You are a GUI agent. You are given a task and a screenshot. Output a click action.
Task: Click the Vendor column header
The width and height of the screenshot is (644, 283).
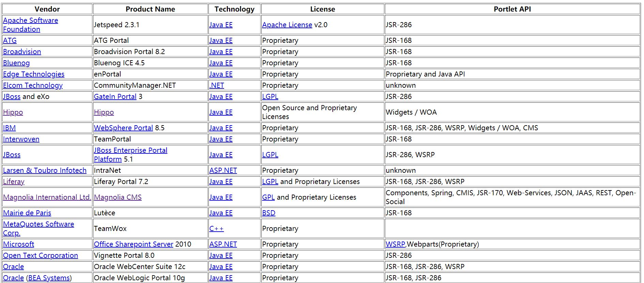pyautogui.click(x=47, y=9)
